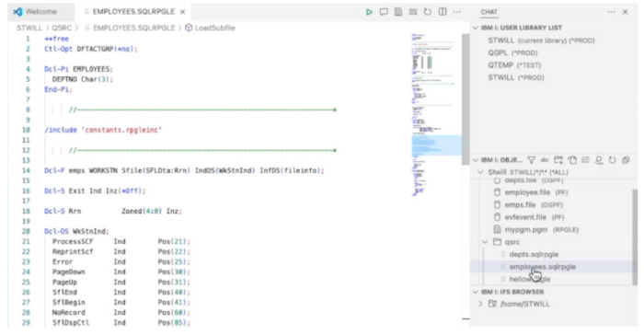
Task: Collapse all items in Object Browser
Action: pos(626,160)
